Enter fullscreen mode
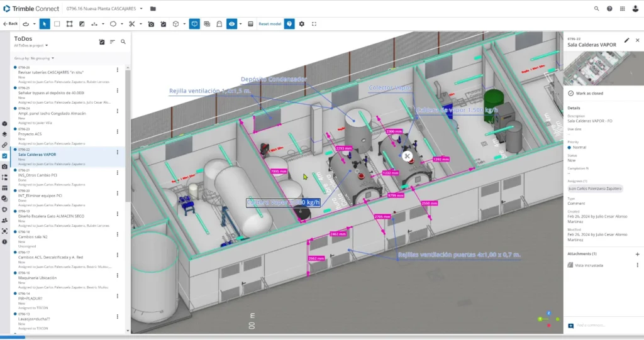Image resolution: width=644 pixels, height=340 pixels. [314, 24]
